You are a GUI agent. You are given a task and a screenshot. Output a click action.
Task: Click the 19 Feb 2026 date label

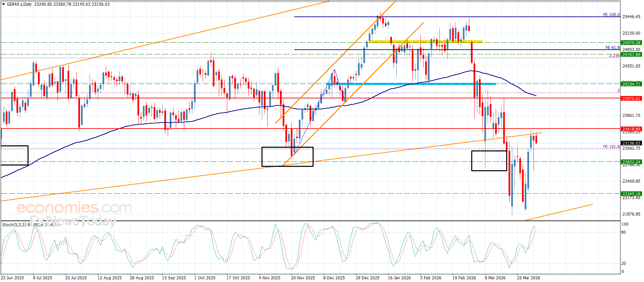[x=464, y=278]
